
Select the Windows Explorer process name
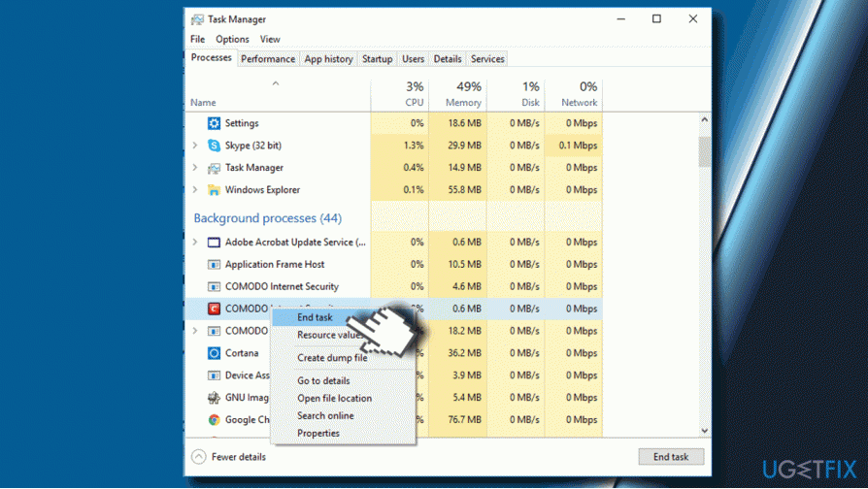tap(262, 190)
